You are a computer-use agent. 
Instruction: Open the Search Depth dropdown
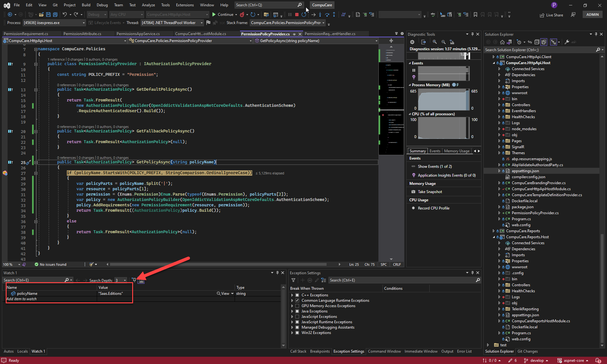tap(125, 280)
